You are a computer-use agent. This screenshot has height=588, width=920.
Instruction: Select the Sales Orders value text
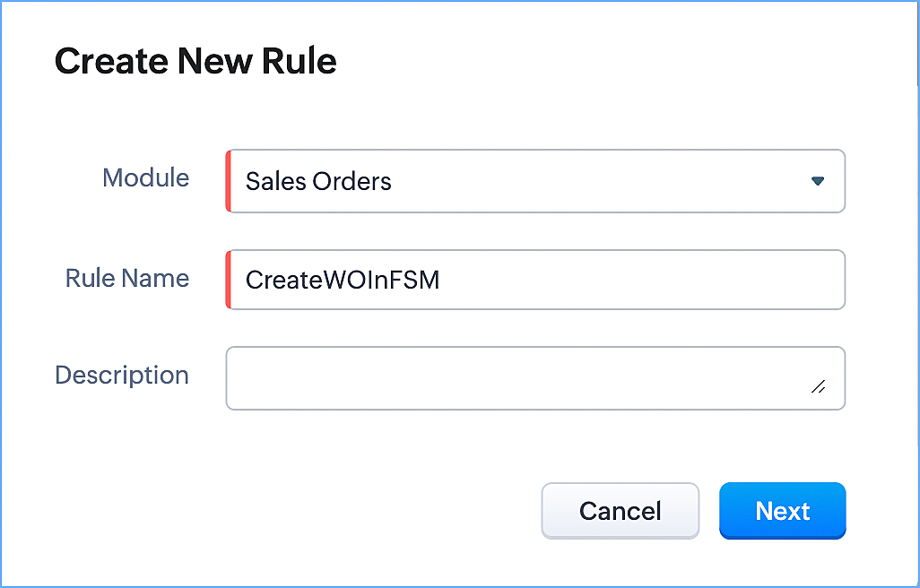(318, 182)
